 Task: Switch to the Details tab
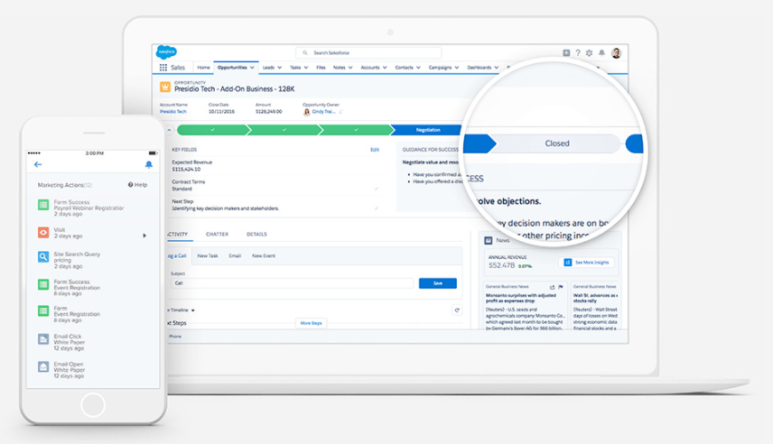click(x=257, y=234)
